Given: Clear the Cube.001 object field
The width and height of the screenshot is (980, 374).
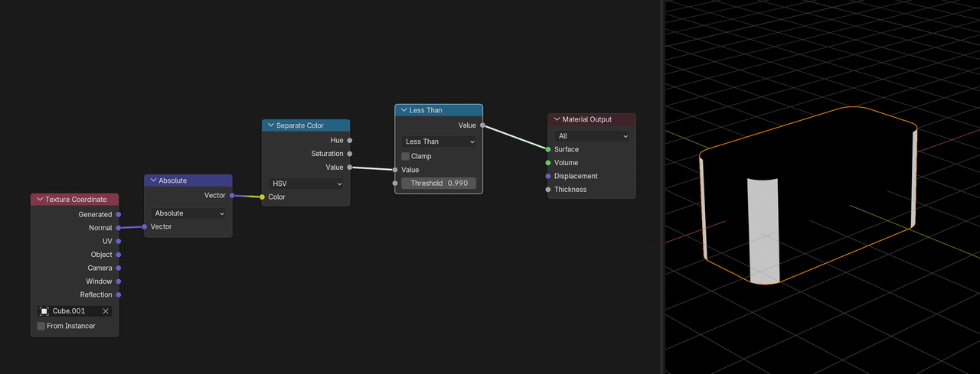Looking at the screenshot, I should [106, 311].
